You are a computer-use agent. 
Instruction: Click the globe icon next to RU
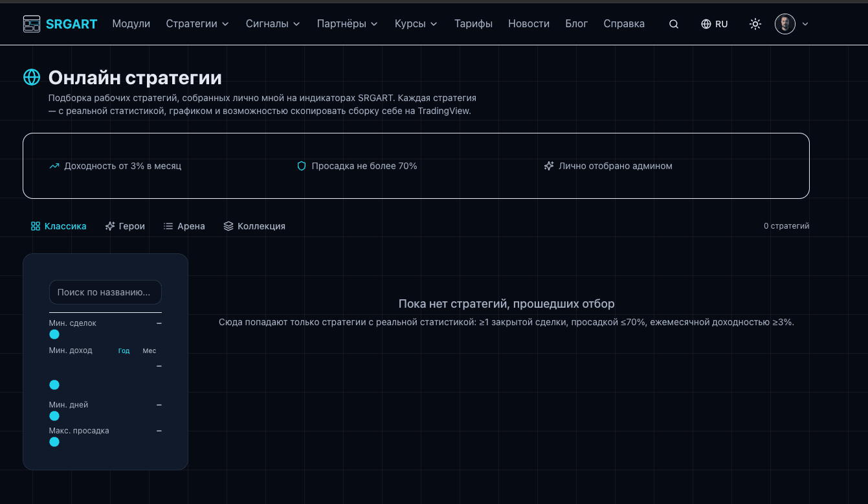[x=705, y=23]
